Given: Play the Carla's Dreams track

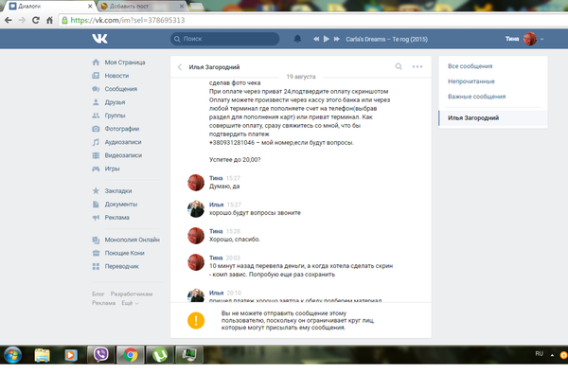Looking at the screenshot, I should (x=327, y=39).
